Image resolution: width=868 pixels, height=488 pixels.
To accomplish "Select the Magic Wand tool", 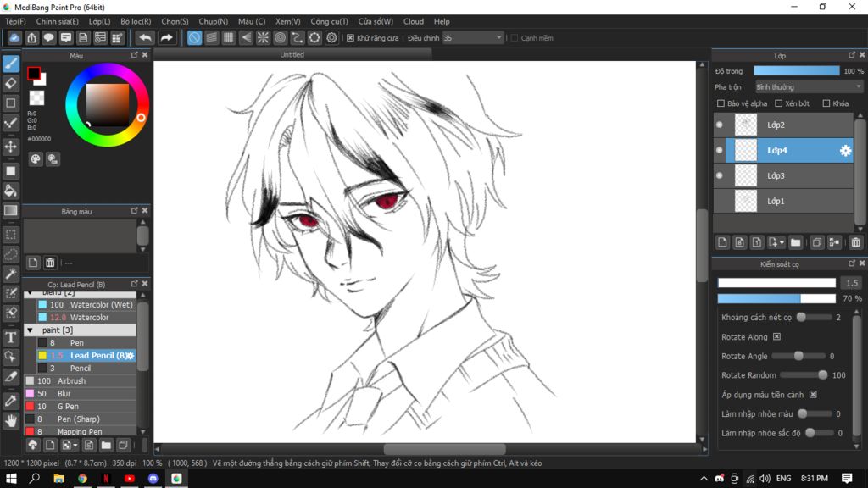I will click(10, 274).
